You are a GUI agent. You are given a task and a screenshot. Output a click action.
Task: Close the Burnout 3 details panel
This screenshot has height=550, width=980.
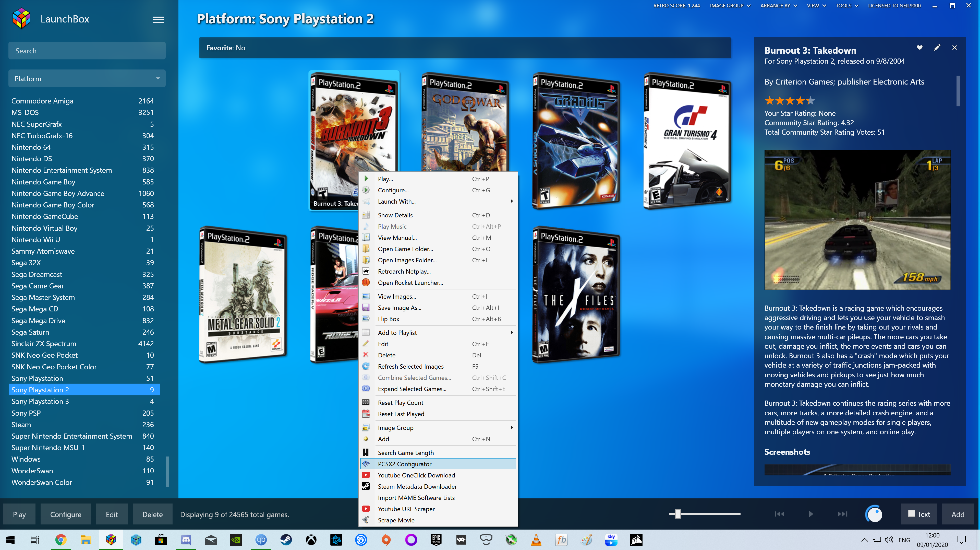point(954,48)
